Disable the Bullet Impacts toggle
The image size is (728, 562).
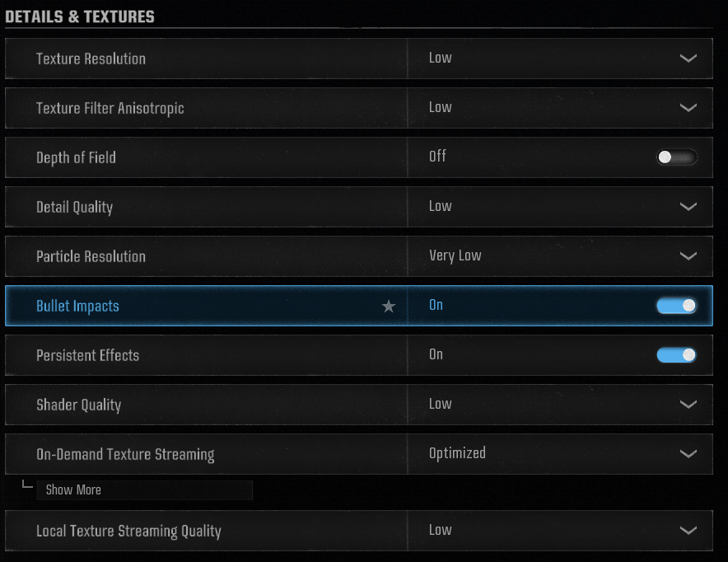(x=676, y=306)
